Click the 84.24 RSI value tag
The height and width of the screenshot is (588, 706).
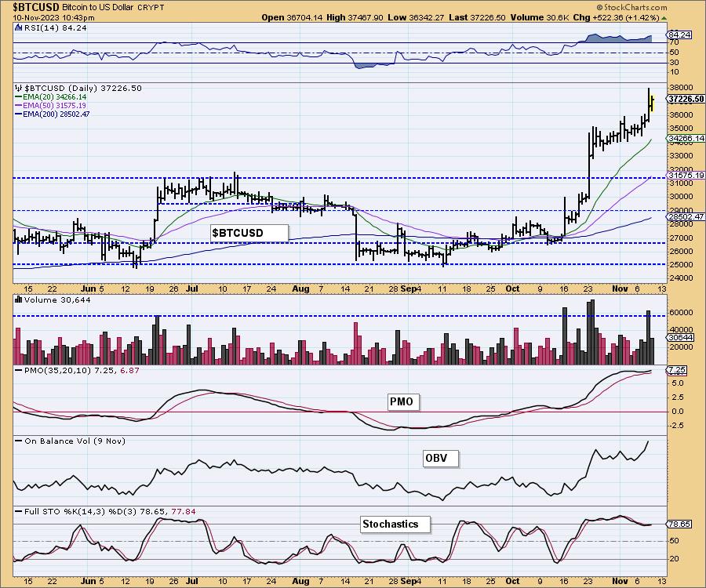click(679, 34)
